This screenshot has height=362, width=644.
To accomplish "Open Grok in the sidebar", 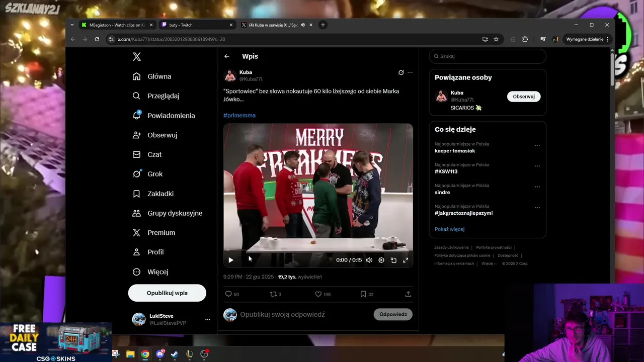I will click(147, 174).
